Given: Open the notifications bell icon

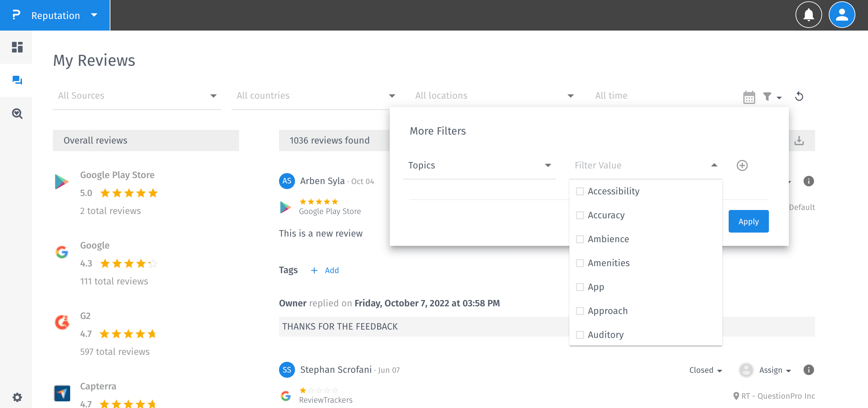Looking at the screenshot, I should tap(808, 15).
